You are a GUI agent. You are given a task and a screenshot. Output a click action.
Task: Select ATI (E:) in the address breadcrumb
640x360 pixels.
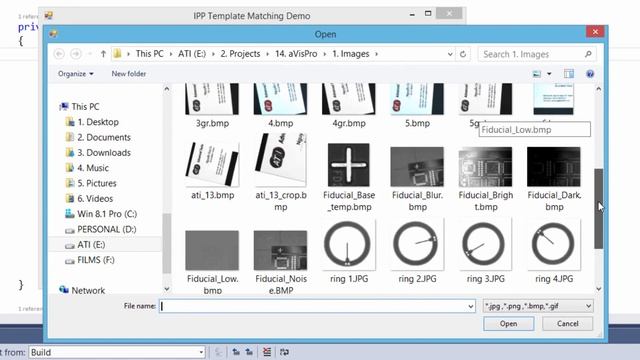tap(192, 54)
